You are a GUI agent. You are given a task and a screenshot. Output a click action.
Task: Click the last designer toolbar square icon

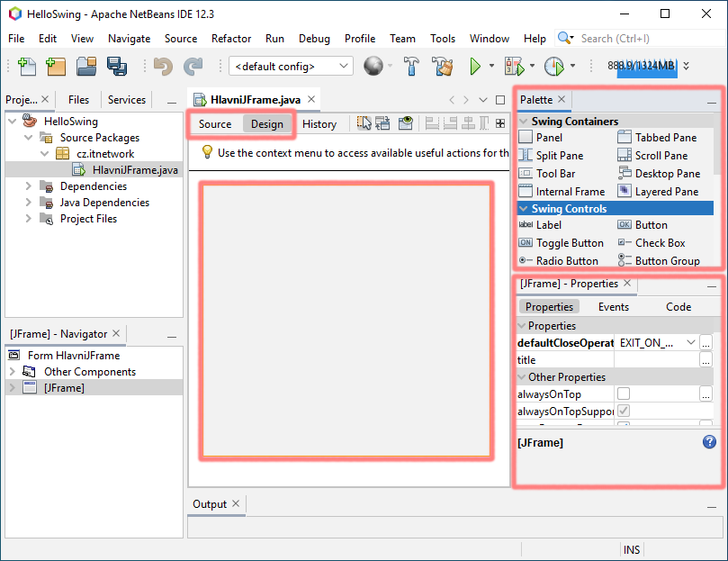pos(500,123)
